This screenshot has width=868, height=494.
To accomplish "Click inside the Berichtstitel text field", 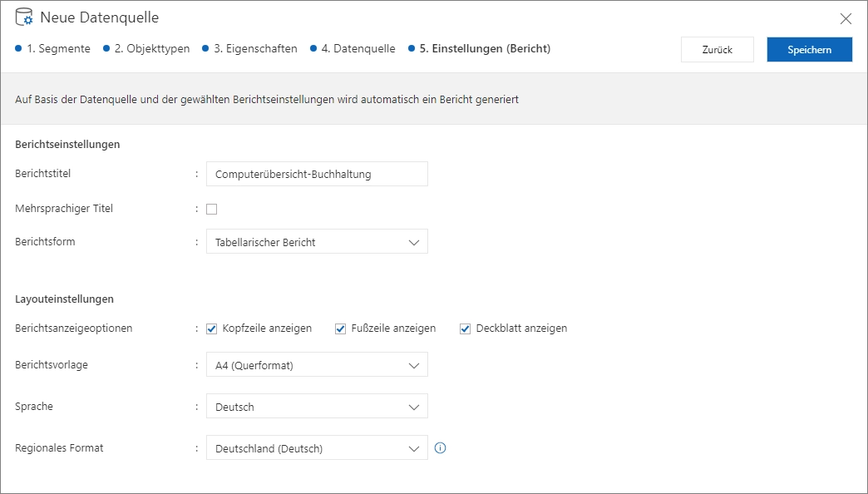I will click(316, 173).
